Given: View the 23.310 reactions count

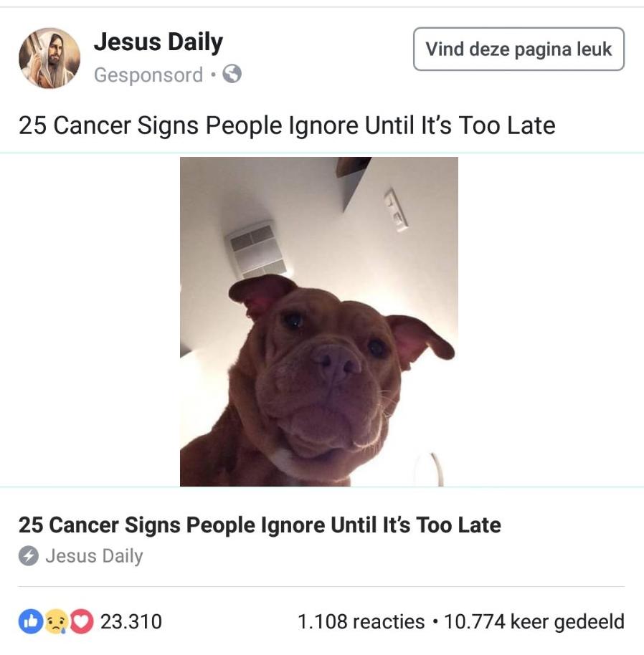Looking at the screenshot, I should (x=131, y=621).
